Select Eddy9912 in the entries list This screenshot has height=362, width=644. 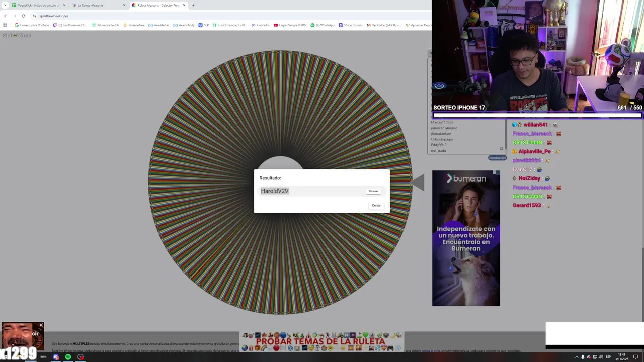[439, 145]
